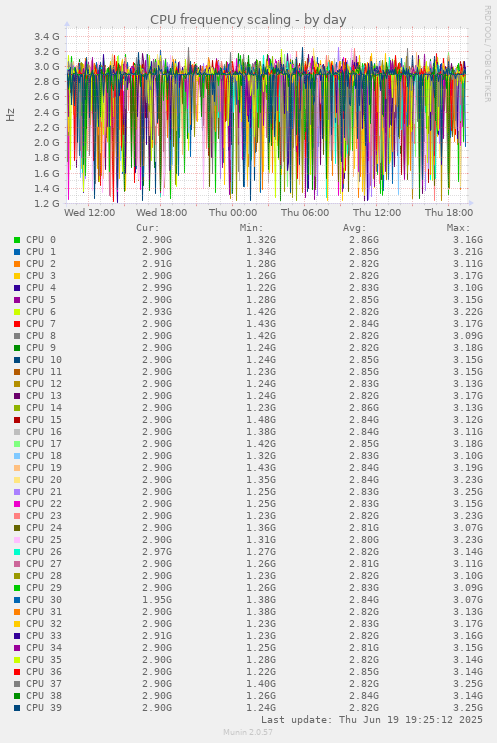This screenshot has height=743, width=497.
Task: Click the 'Last update' timestamp line
Action: coord(372,720)
